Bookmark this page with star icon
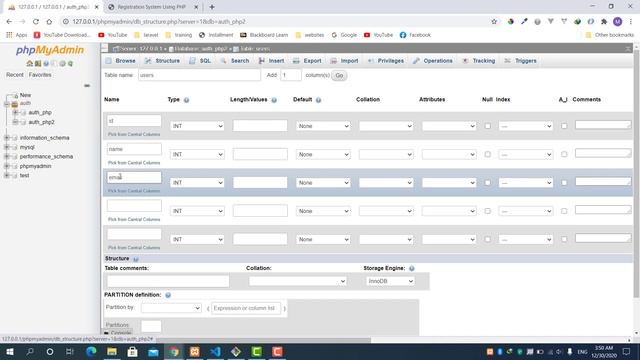Viewport: 640px width, 360px height. point(494,22)
